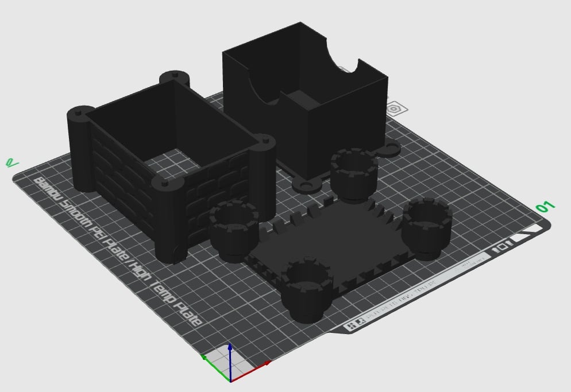
Task: Select the front castle tower cylinder
Action: tap(307, 289)
